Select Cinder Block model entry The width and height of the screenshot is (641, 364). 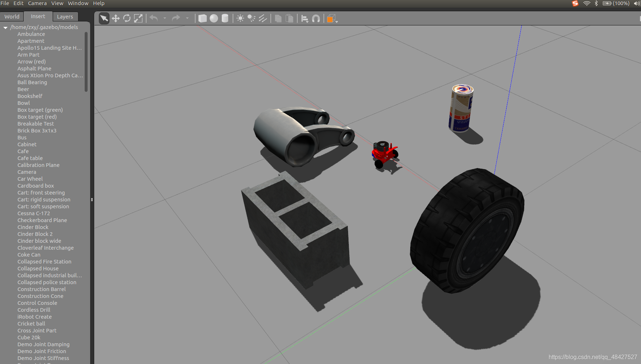pos(33,227)
